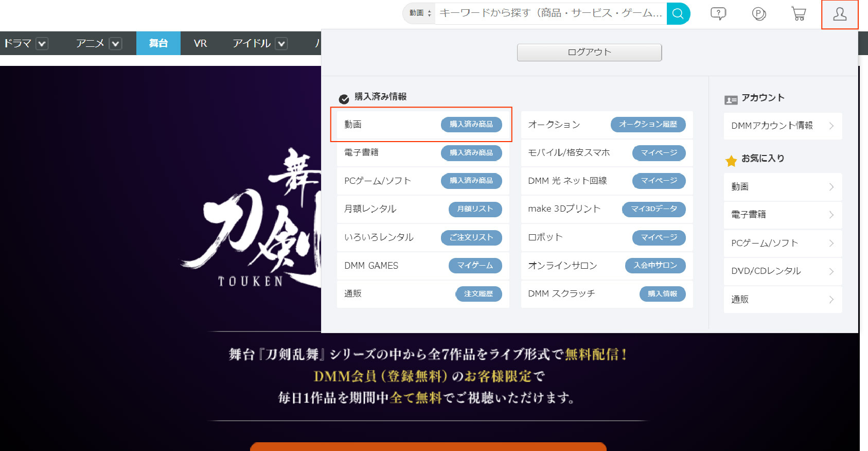Open 電子書籍 in お気に入り list
Screen dimensions: 868x451
[783, 215]
